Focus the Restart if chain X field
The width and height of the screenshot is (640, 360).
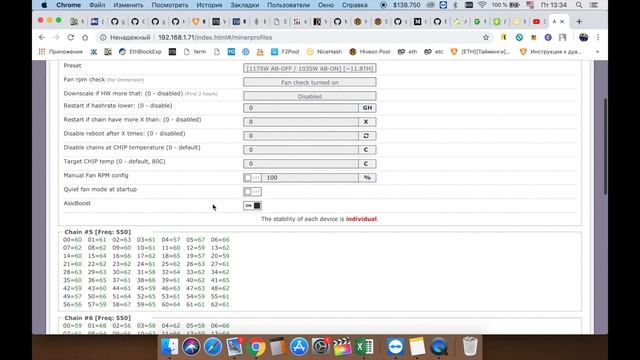301,122
